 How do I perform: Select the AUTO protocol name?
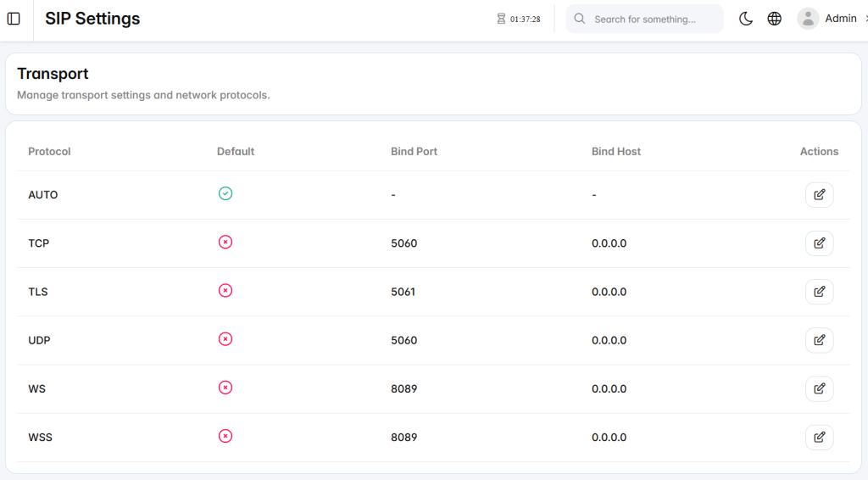pyautogui.click(x=43, y=195)
